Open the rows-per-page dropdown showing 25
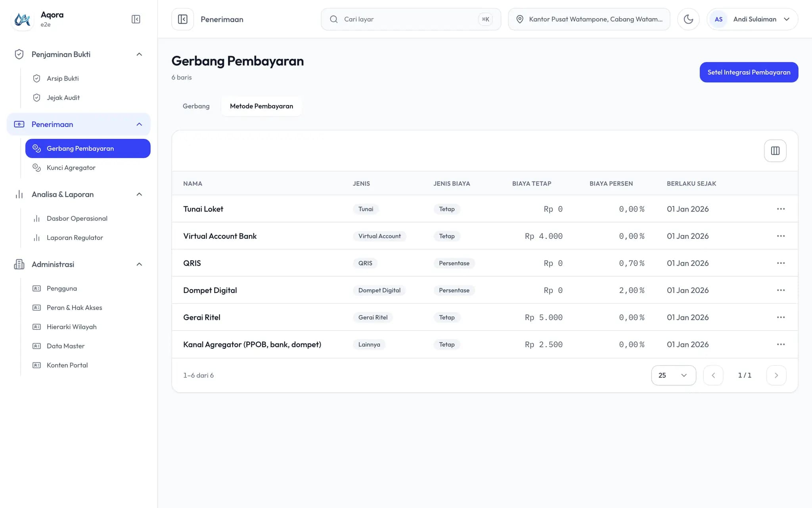This screenshot has height=508, width=812. pos(674,375)
